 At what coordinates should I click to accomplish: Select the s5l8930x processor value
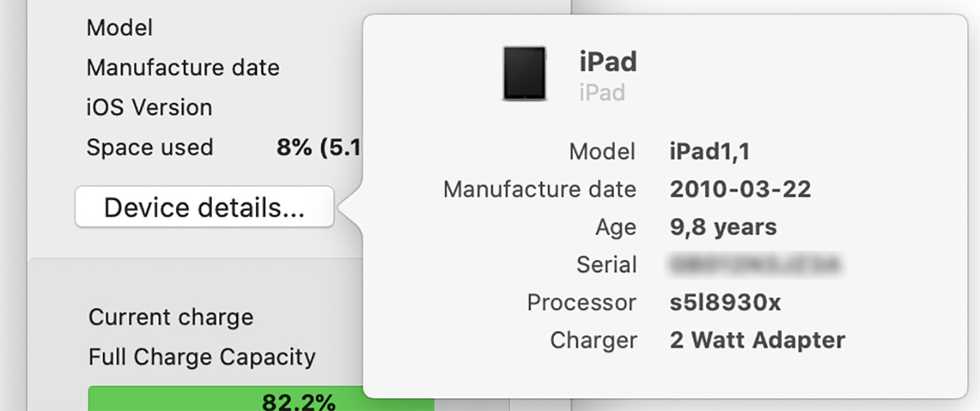click(x=726, y=303)
